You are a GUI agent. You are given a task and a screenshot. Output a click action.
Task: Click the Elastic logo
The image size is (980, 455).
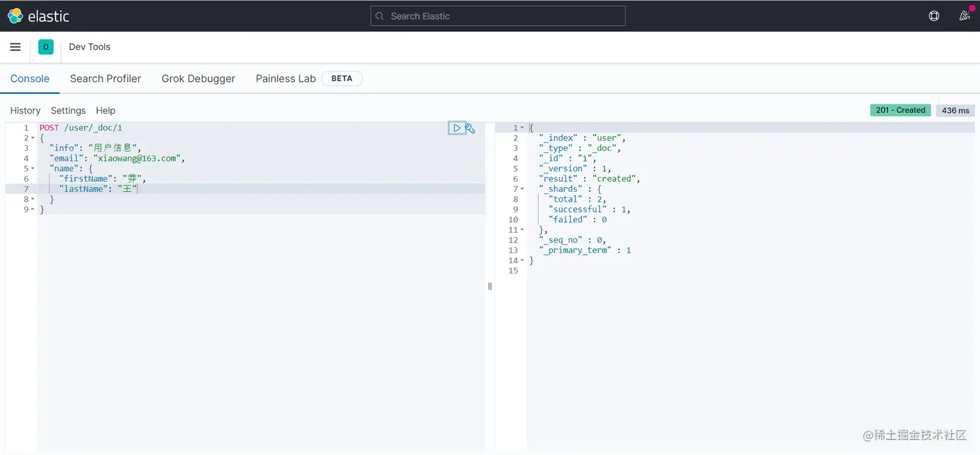(38, 16)
